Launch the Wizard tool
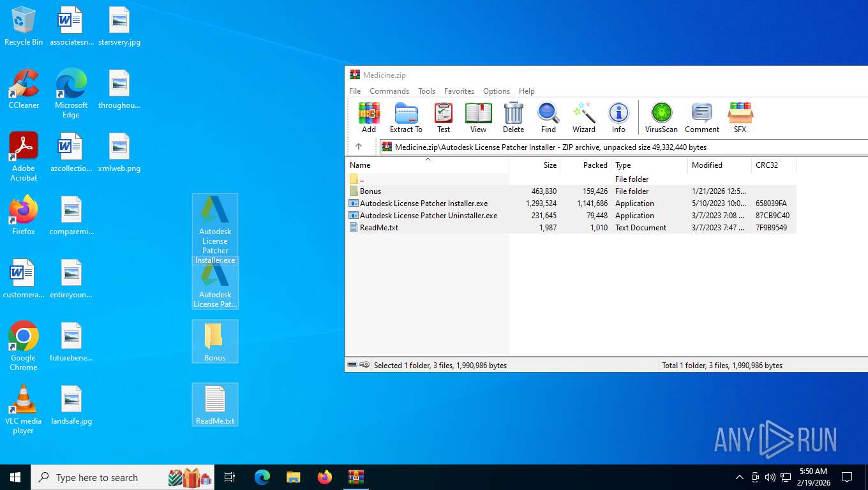The image size is (868, 490). pos(583,118)
